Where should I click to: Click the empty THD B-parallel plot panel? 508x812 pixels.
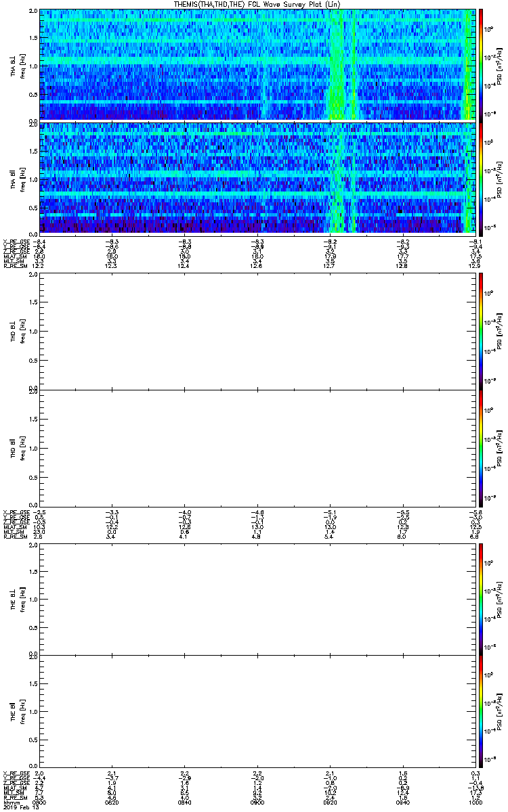258,448
